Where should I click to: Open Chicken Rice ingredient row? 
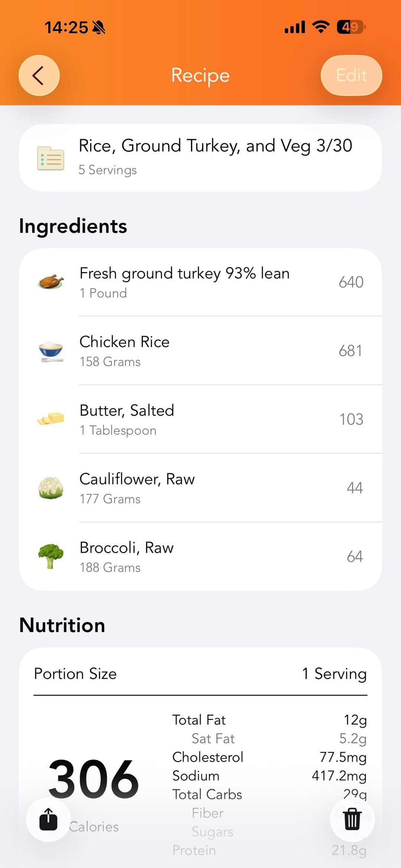(208, 351)
